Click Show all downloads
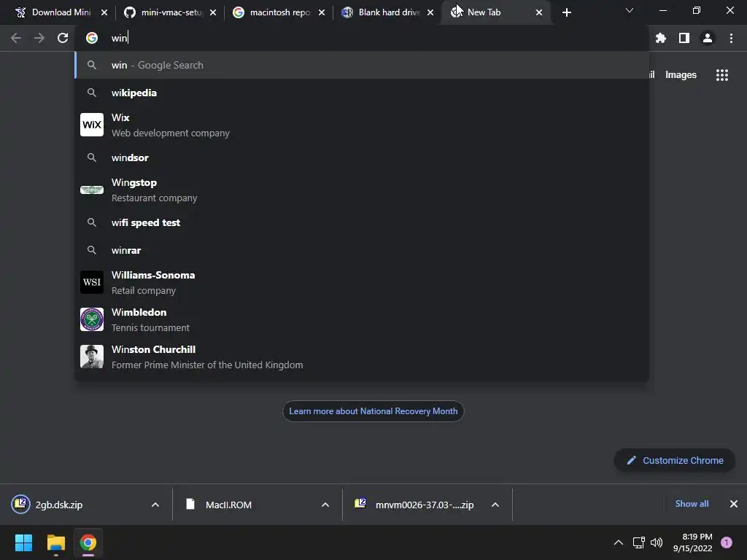The width and height of the screenshot is (747, 560). [x=692, y=504]
